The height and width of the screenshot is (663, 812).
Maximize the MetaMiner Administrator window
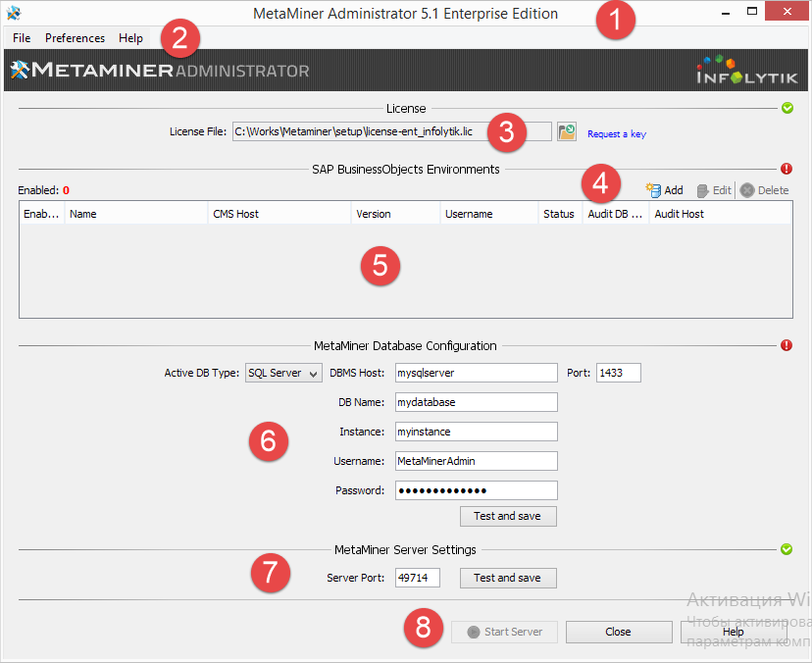point(752,12)
